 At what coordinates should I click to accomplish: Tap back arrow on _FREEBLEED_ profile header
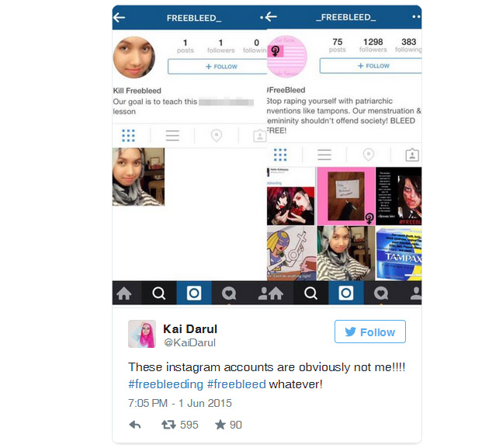pos(271,17)
